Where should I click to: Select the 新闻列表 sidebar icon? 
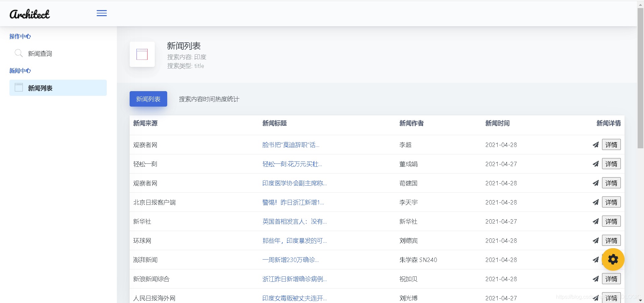coord(19,87)
